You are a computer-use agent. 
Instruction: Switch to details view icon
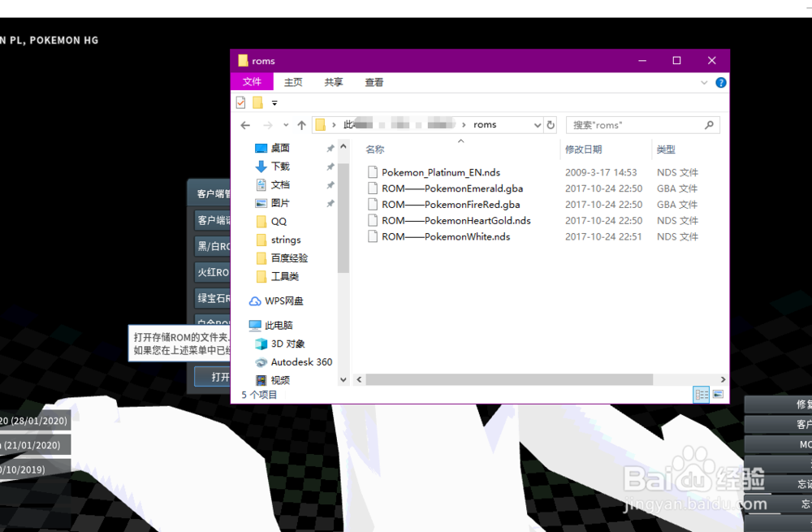click(x=702, y=395)
